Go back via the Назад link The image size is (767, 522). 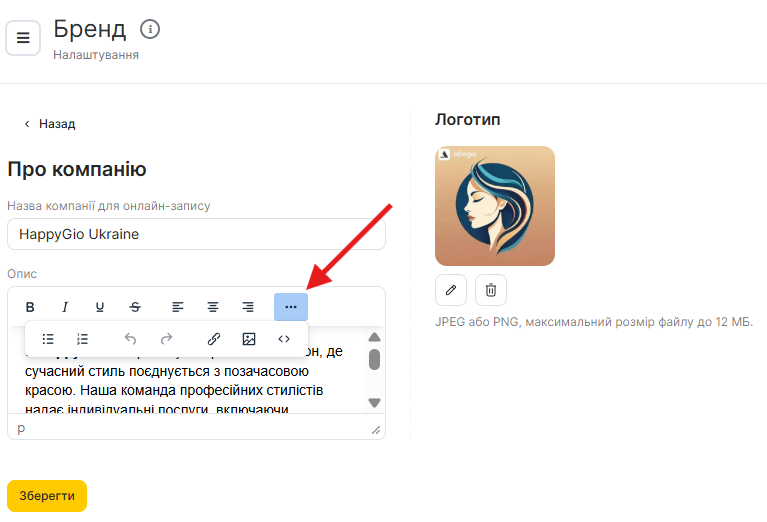tap(49, 124)
